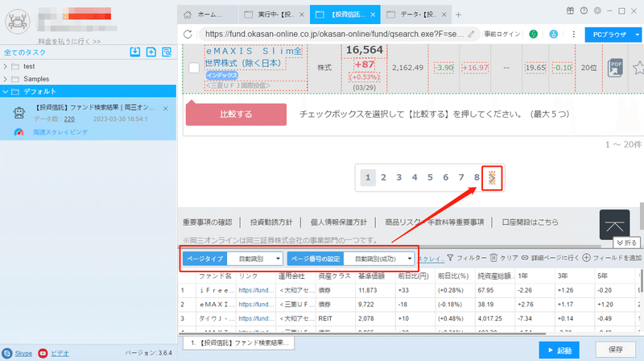Viewport: 644px width, 361px height.
Task: Click the home icon tab
Action: 188,15
